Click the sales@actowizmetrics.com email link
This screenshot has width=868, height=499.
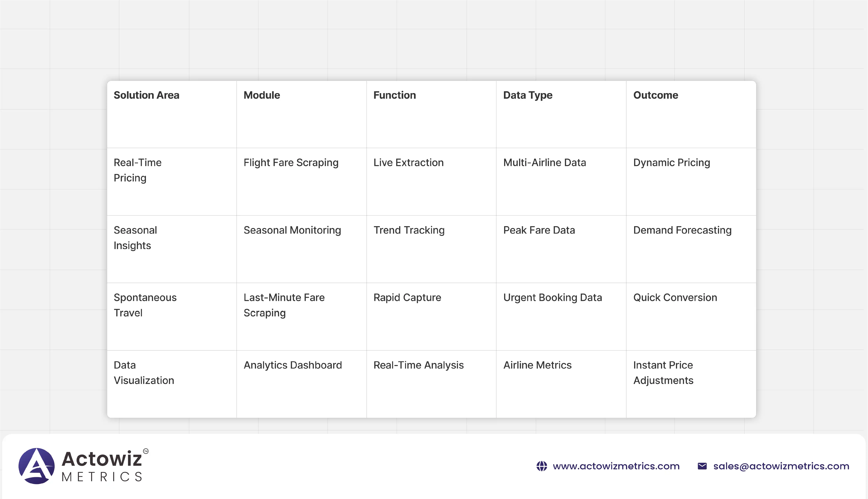pyautogui.click(x=781, y=466)
